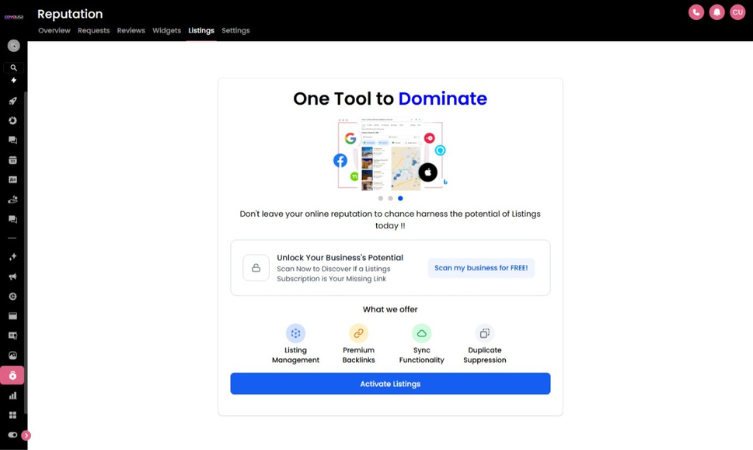Open the rocket launchpad icon in sidebar
Screen dimensions: 753x450
tap(13, 101)
